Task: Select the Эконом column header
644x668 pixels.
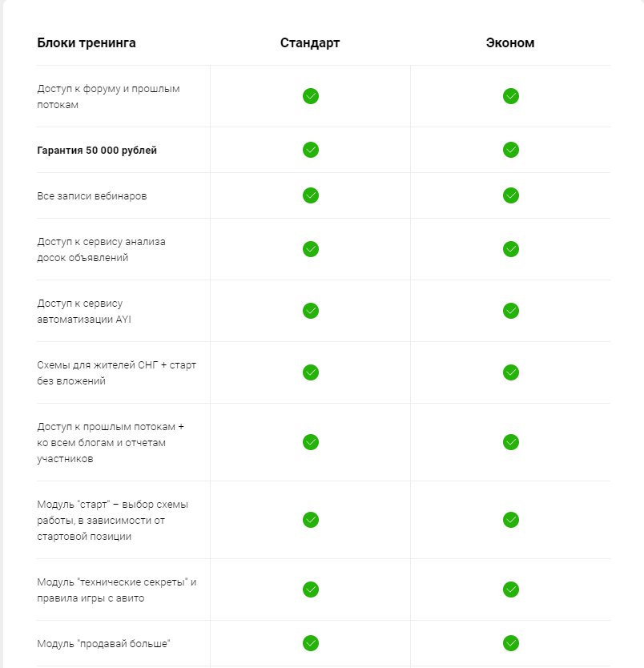Action: click(510, 43)
